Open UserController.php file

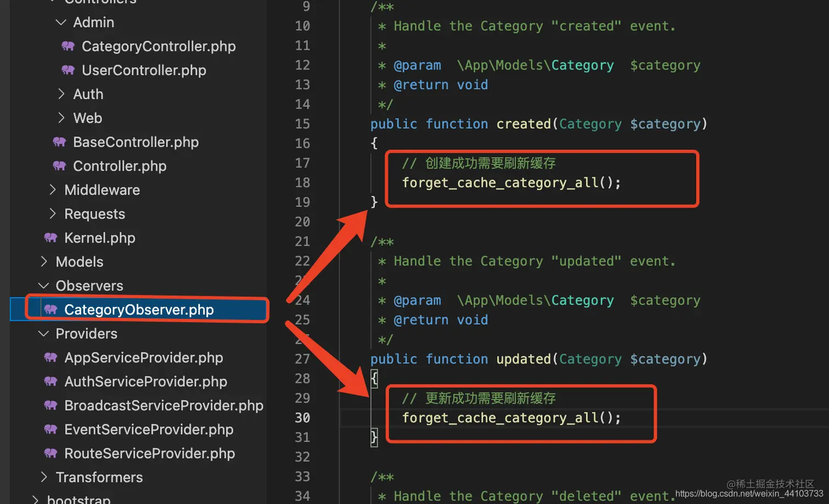click(144, 71)
